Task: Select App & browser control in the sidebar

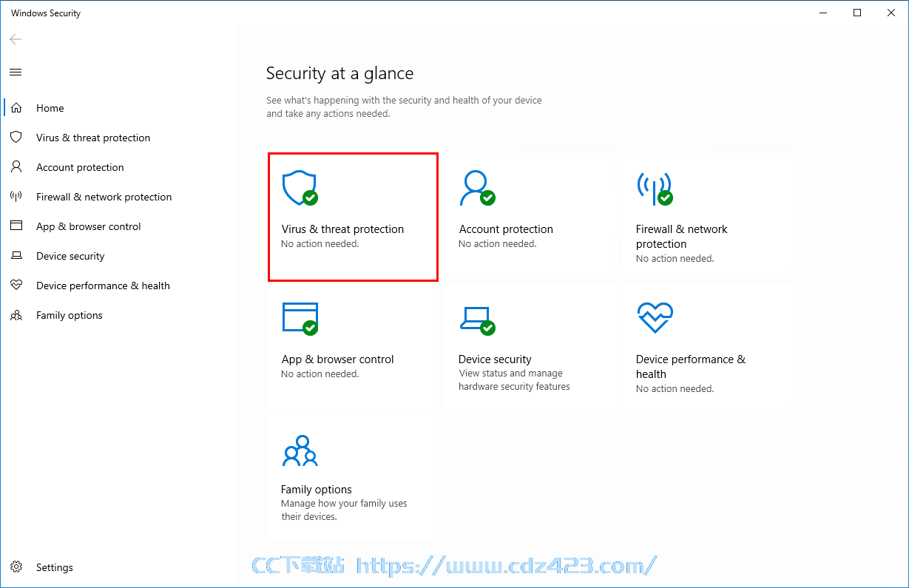Action: pos(118,226)
